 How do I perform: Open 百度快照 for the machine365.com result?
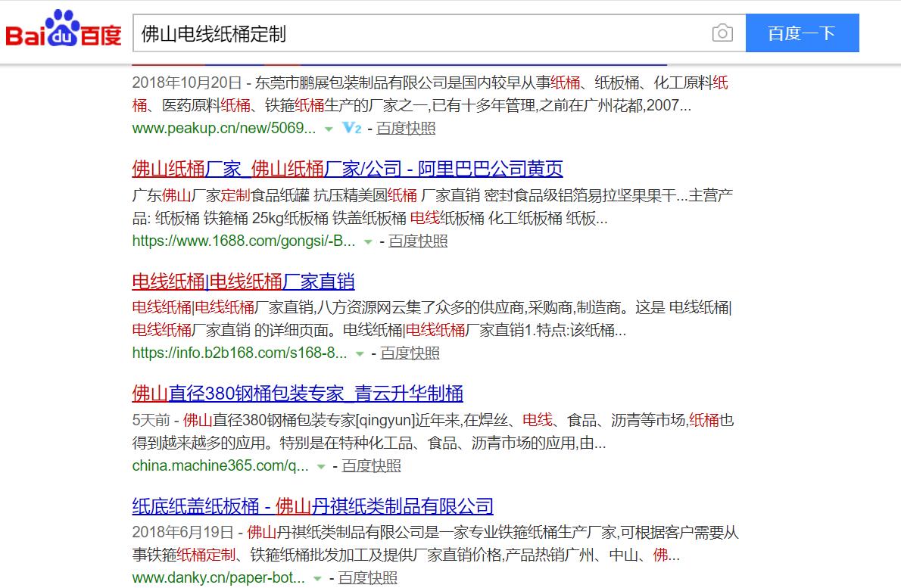[x=371, y=465]
